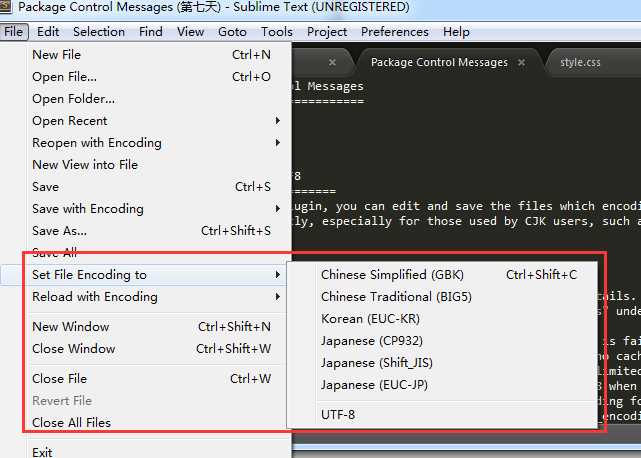This screenshot has width=641, height=458.
Task: Click text 'especially for those used by CJK users'
Action: (x=457, y=222)
